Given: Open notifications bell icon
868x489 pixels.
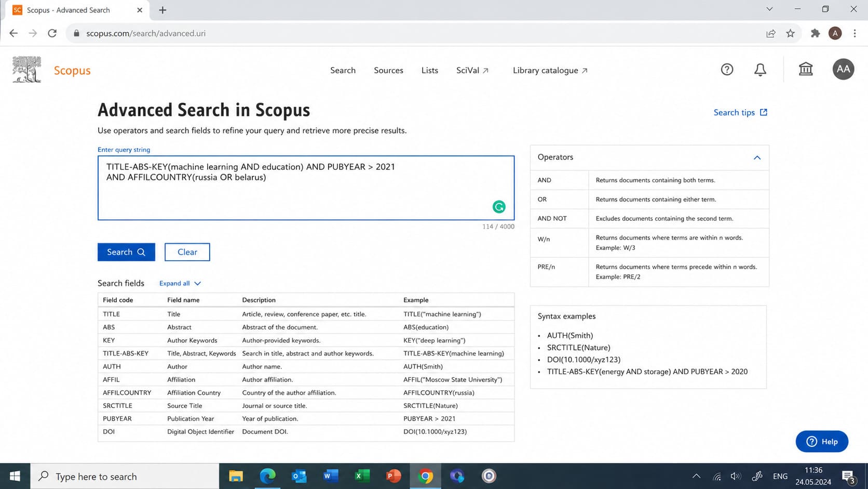Looking at the screenshot, I should pyautogui.click(x=760, y=70).
